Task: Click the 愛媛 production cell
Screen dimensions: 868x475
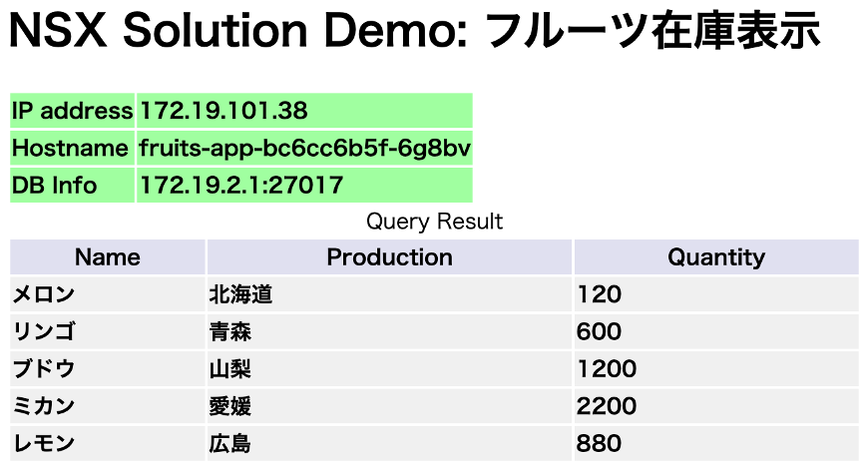Action: click(x=230, y=406)
